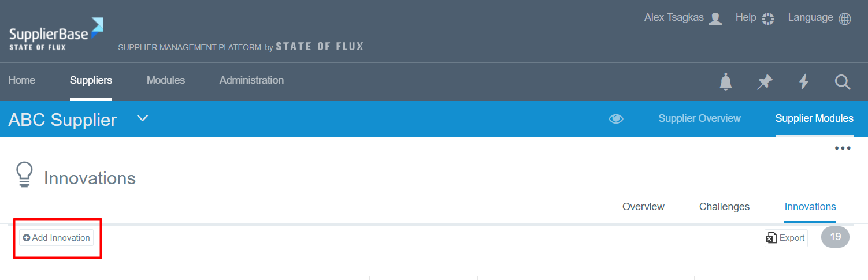Open the Administration menu

pos(251,80)
